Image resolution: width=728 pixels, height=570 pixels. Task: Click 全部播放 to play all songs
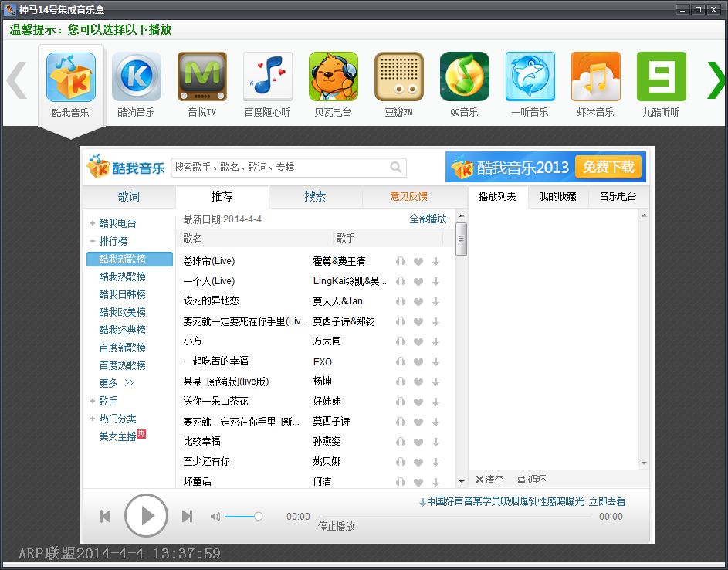tap(428, 219)
